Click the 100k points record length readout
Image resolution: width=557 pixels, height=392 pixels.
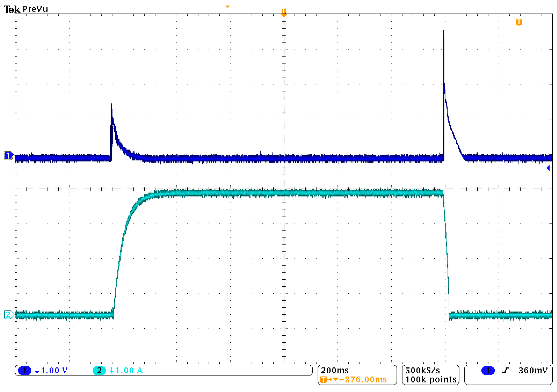click(431, 380)
